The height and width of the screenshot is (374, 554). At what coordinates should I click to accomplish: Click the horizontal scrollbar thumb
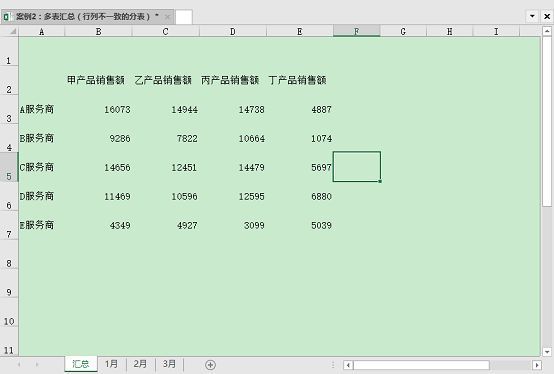[421, 365]
